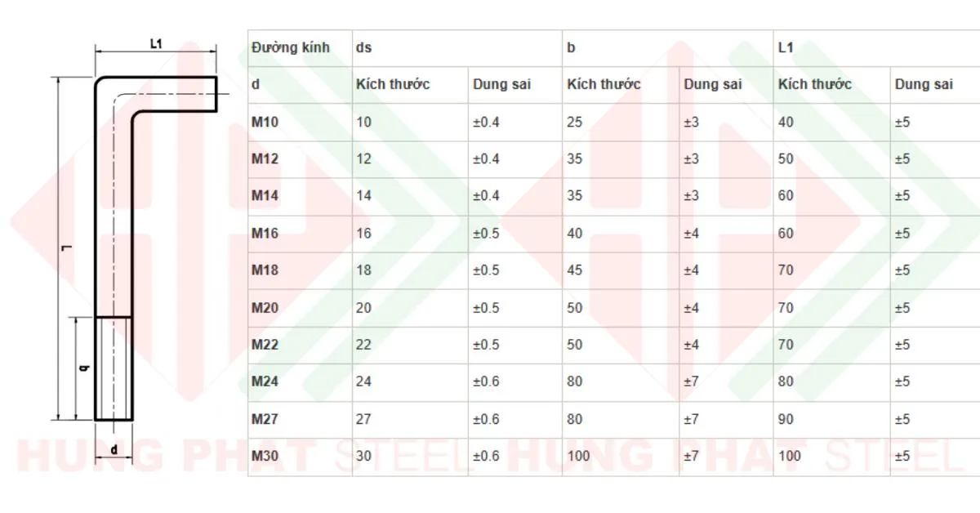Click the 'Dung sai' subheader under b
Image resolution: width=980 pixels, height=513 pixels.
pos(713,84)
